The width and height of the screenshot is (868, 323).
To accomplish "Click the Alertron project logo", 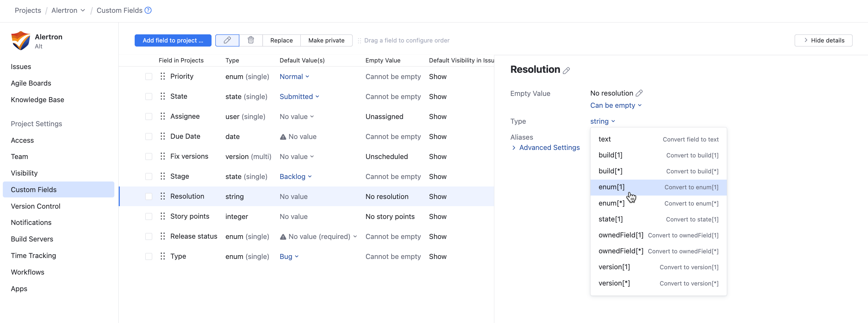I will click(21, 41).
